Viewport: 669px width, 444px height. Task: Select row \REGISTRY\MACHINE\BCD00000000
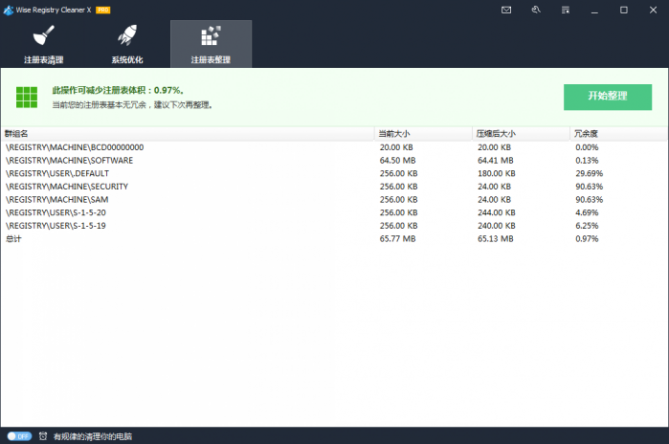(x=334, y=147)
